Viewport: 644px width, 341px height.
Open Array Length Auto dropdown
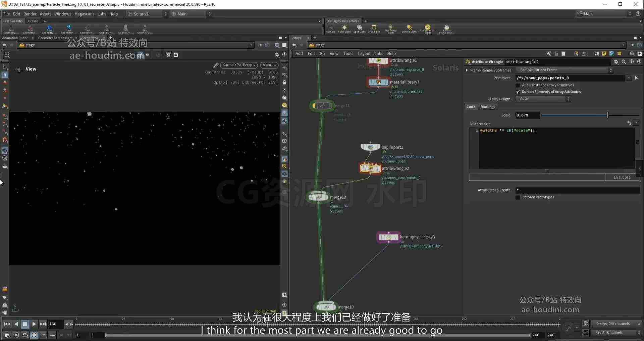click(543, 99)
